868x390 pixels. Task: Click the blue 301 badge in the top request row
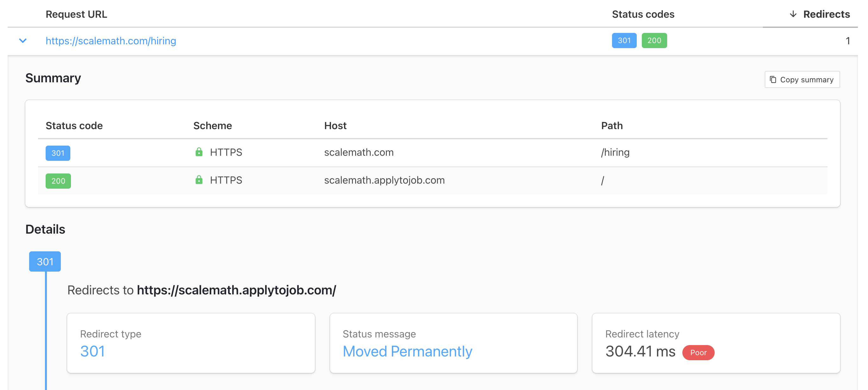coord(624,41)
